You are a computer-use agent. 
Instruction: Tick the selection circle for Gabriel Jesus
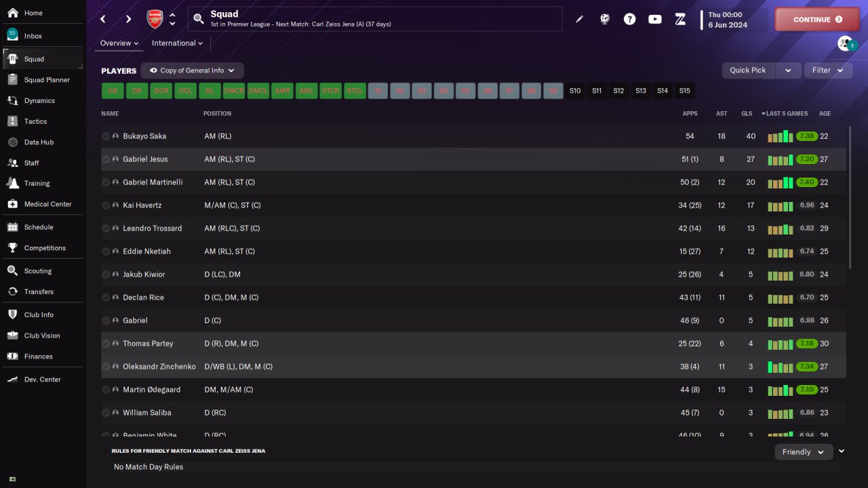[x=106, y=159]
